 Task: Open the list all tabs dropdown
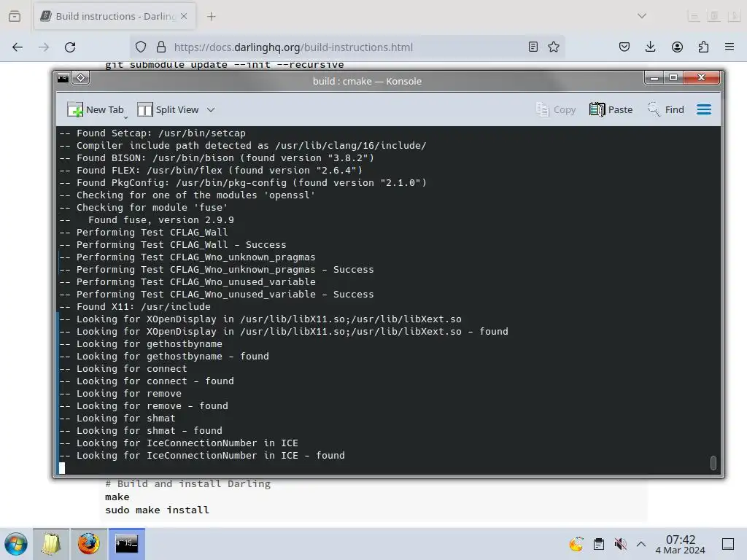point(642,16)
